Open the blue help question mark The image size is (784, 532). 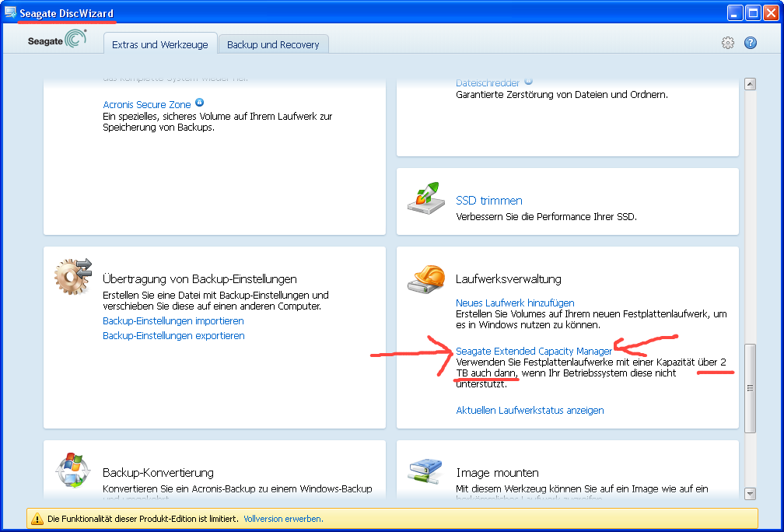coord(750,43)
